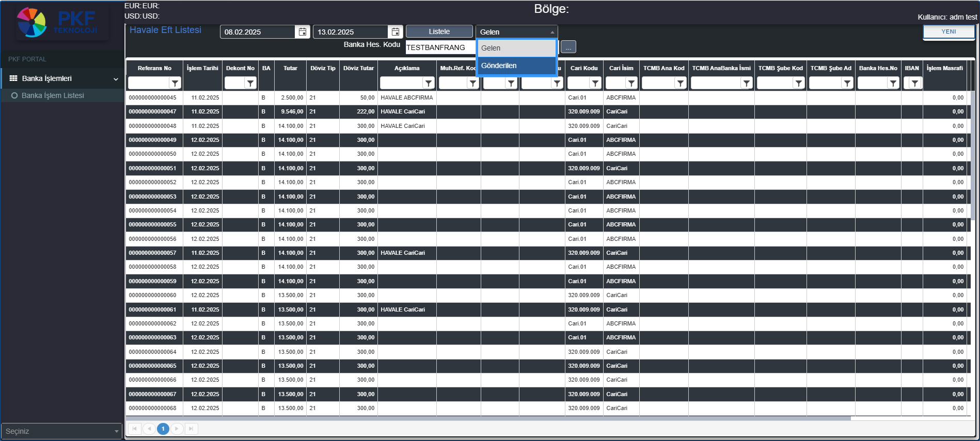
Task: Click the TCMB Ana Kod filter icon
Action: (x=681, y=83)
